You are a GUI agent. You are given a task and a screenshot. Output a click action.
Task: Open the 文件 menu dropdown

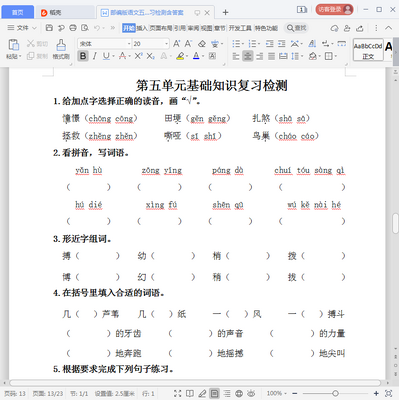pyautogui.click(x=22, y=28)
